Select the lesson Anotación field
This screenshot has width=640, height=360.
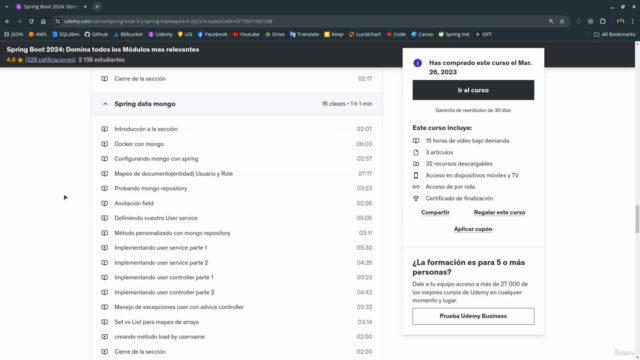pyautogui.click(x=134, y=203)
